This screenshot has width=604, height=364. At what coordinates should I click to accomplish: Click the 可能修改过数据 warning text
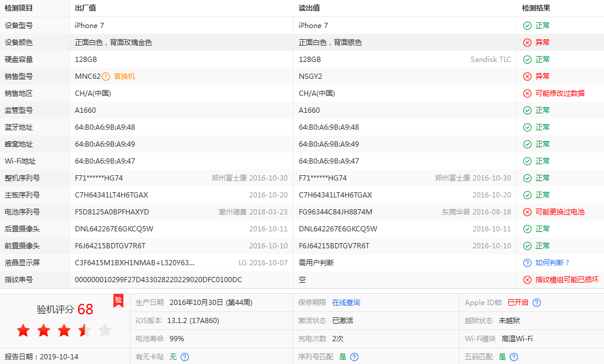click(x=560, y=93)
